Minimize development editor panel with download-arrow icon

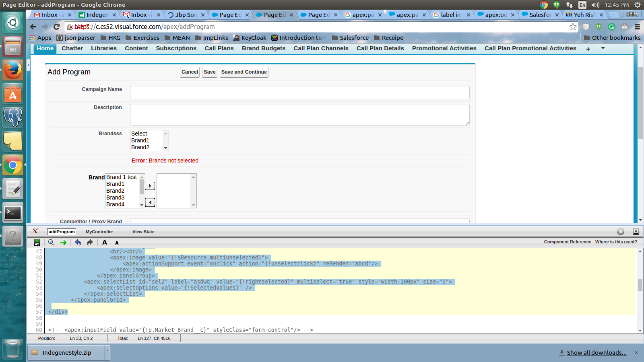(636, 232)
